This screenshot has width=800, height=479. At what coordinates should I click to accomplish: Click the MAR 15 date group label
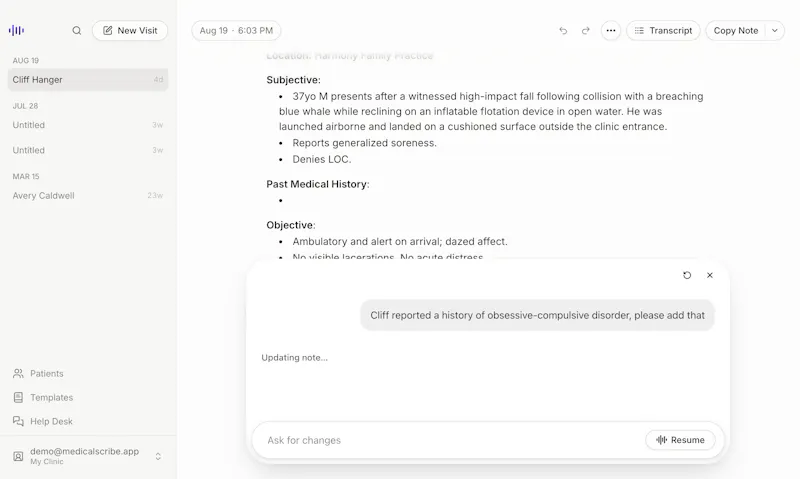click(26, 177)
